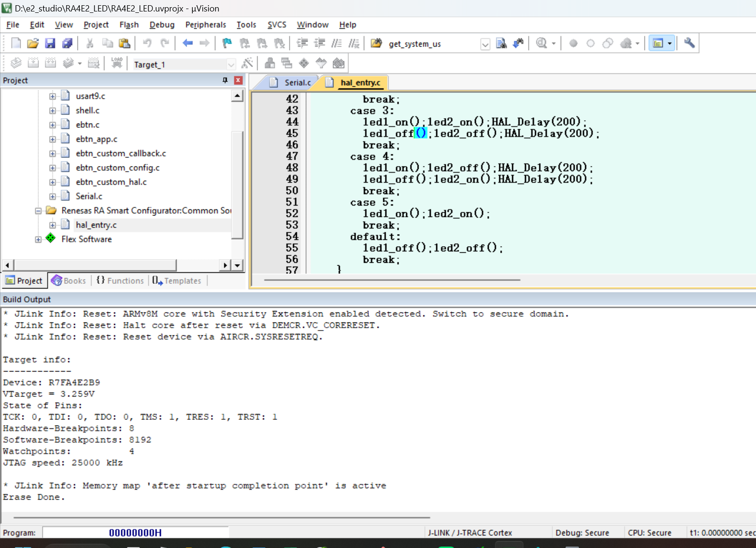Open Configuration with the wrench icon
This screenshot has height=548, width=756.
(689, 43)
